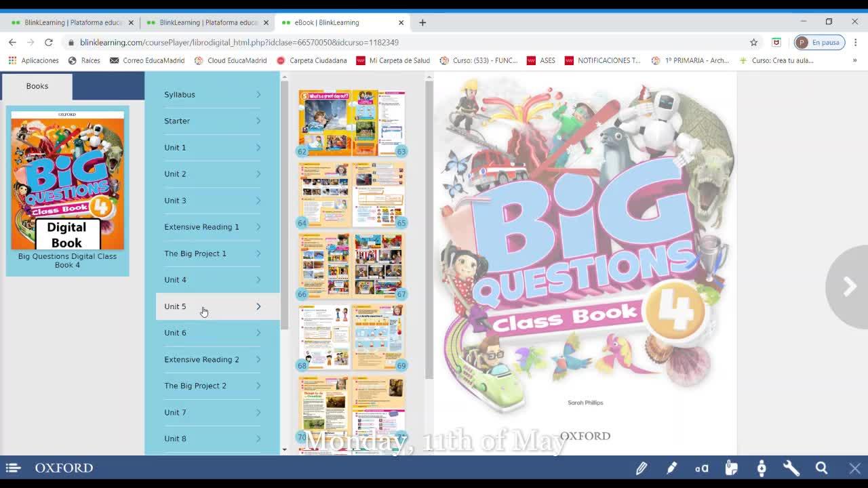The width and height of the screenshot is (868, 488).
Task: Open pages 62-63 thumbnail
Action: click(351, 123)
